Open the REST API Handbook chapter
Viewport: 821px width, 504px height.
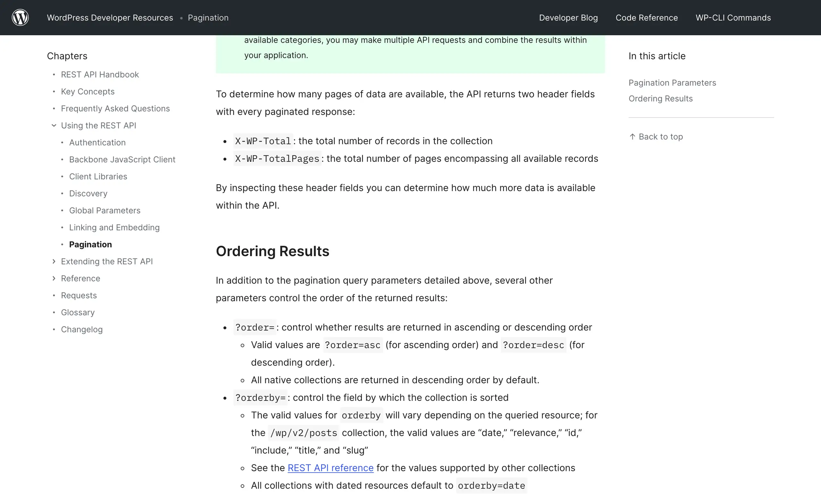tap(100, 74)
